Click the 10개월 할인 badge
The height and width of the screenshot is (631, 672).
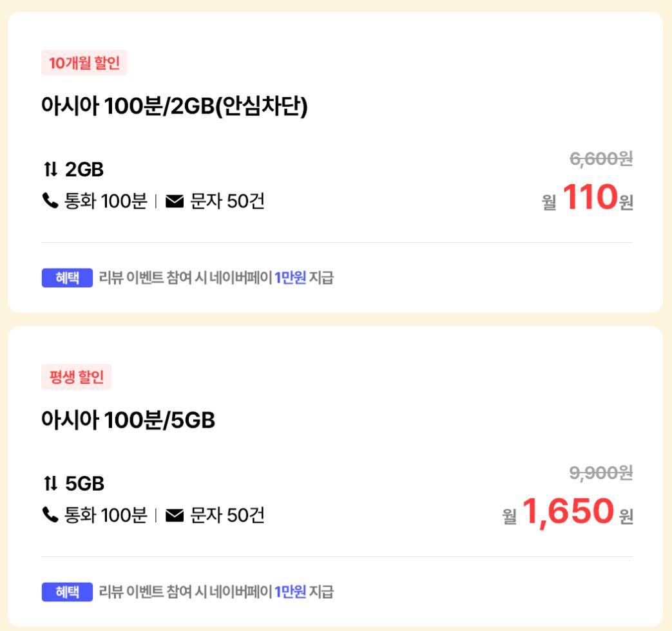84,64
